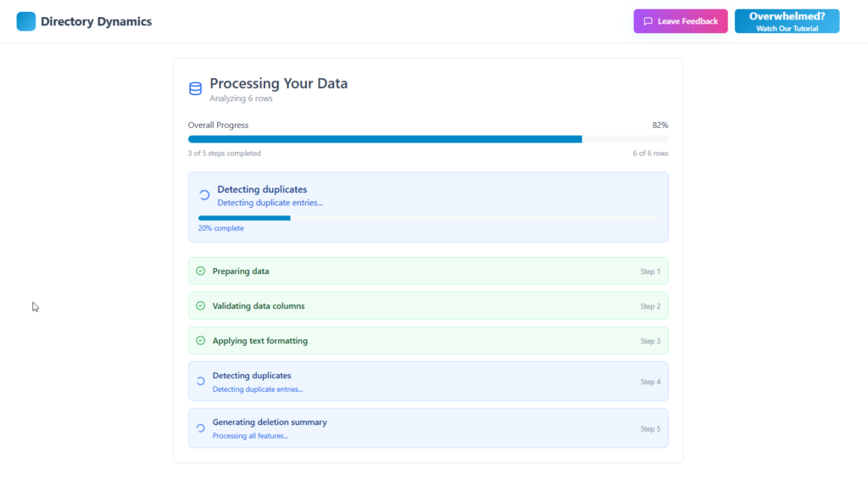Click the speech bubble icon in Leave Feedback
This screenshot has width=868, height=486.
(x=648, y=21)
